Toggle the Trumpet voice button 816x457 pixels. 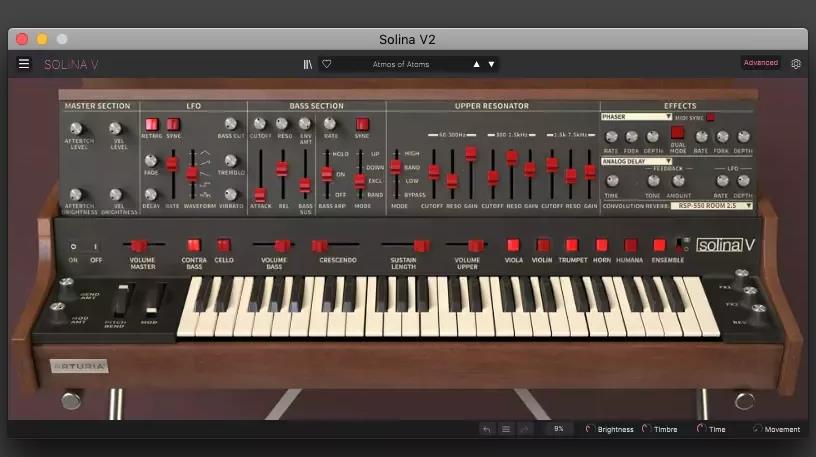572,245
